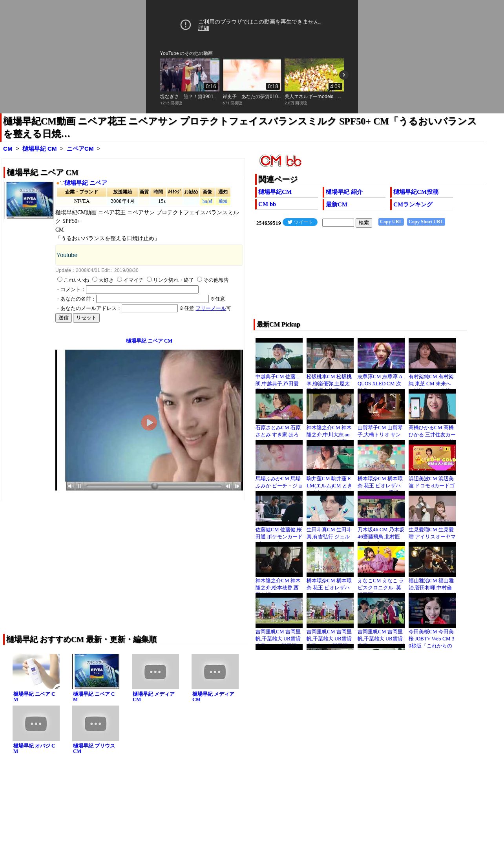This screenshot has width=504, height=868.
Task: Click the hq/sd image quality link
Action: tap(207, 201)
